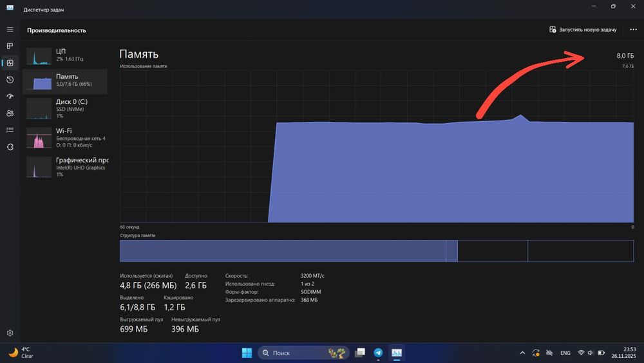Image resolution: width=644 pixels, height=363 pixels.
Task: Open the hamburger navigation menu
Action: pyautogui.click(x=10, y=30)
